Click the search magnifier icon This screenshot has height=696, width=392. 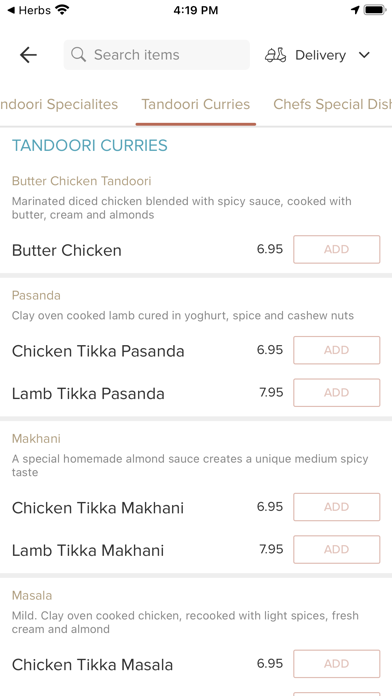pyautogui.click(x=79, y=55)
